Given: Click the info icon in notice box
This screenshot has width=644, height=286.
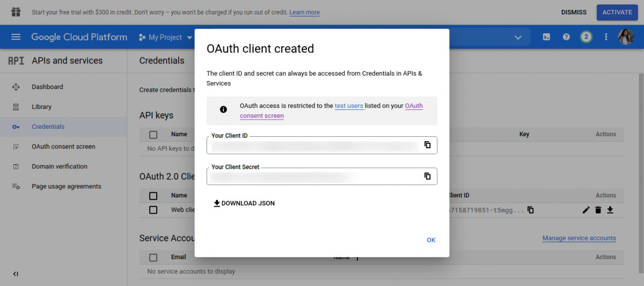Looking at the screenshot, I should click(224, 109).
